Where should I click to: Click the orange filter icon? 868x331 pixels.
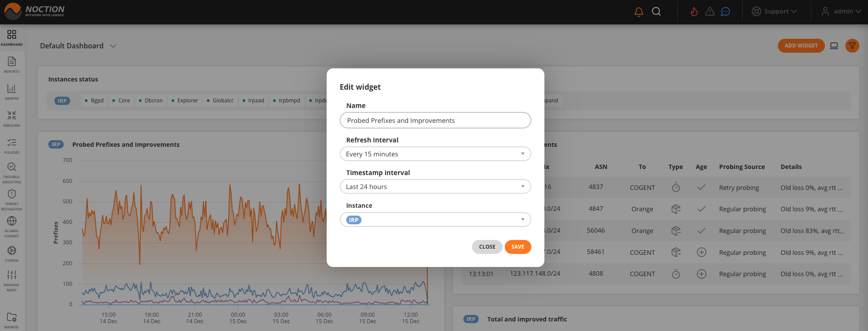852,46
